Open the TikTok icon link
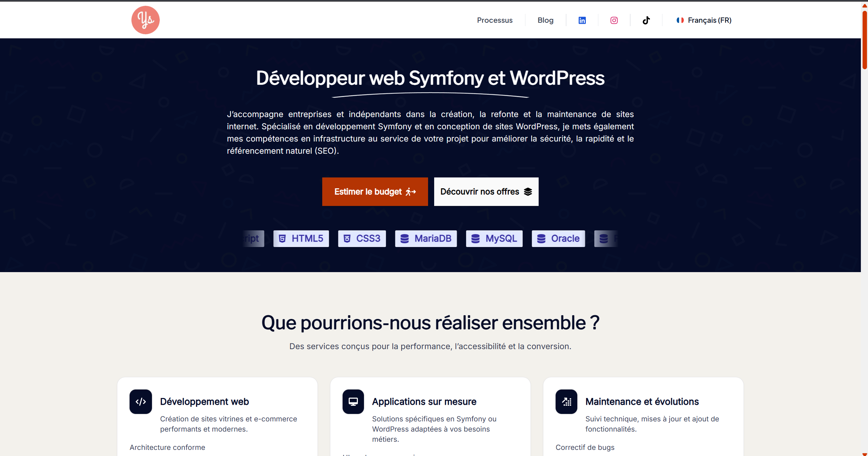The width and height of the screenshot is (868, 456). [x=646, y=20]
